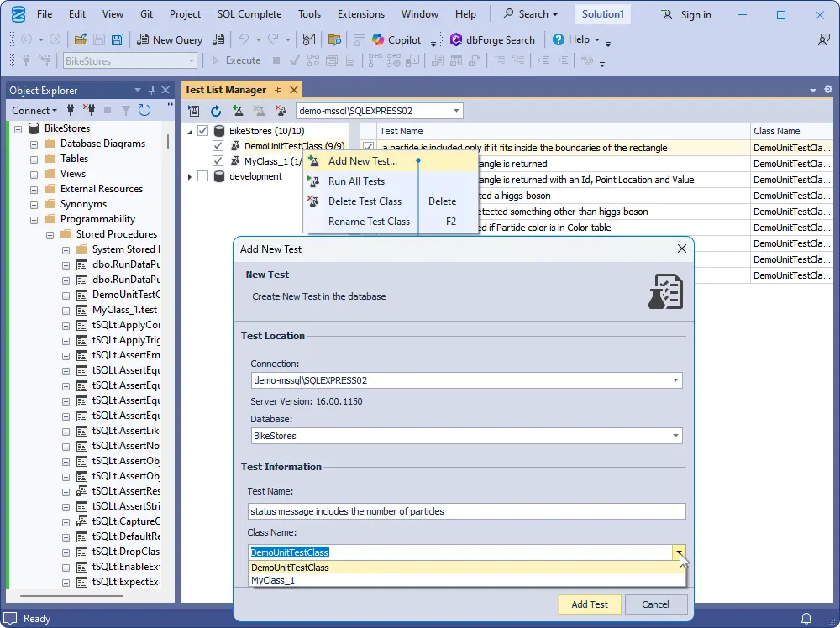Click the red-X delete test toolbar icon
Viewport: 840px width, 628px height.
click(x=281, y=111)
